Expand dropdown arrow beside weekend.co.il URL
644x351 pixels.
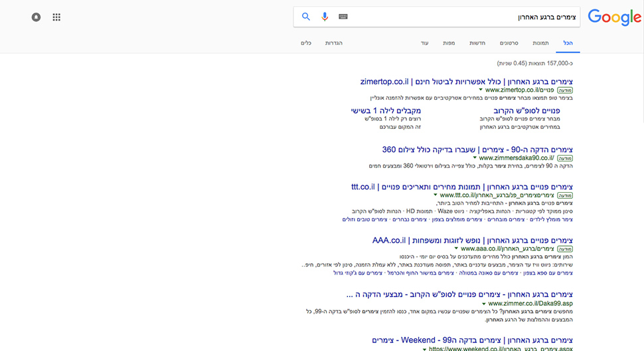(425, 349)
